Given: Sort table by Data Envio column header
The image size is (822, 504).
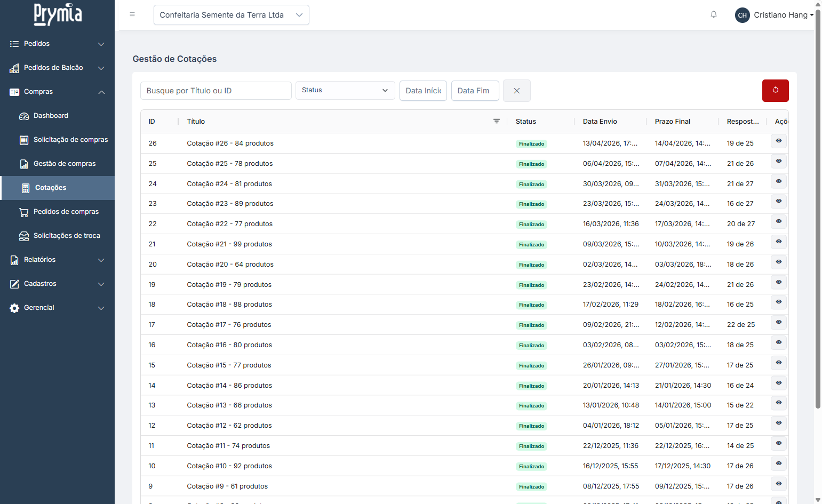Looking at the screenshot, I should (x=600, y=122).
